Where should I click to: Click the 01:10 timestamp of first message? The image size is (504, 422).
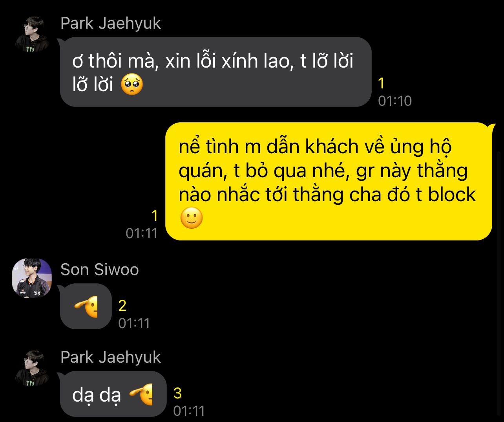(394, 101)
